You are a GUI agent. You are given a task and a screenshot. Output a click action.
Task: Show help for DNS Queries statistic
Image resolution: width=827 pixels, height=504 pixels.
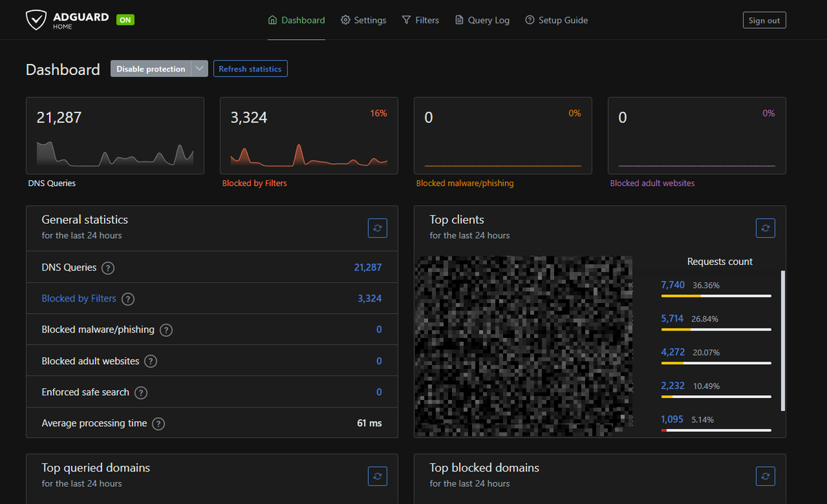click(x=108, y=268)
